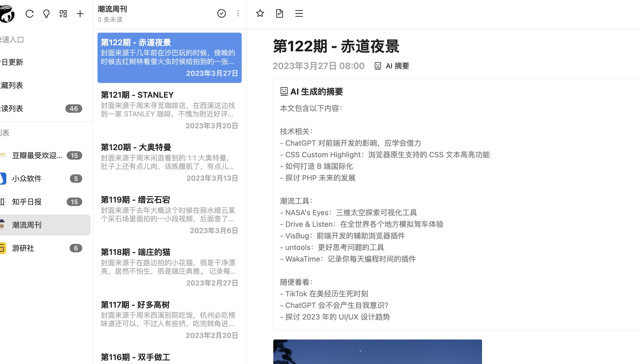
Task: Click the lightbulb icon in sidebar toolbar
Action: click(x=46, y=14)
